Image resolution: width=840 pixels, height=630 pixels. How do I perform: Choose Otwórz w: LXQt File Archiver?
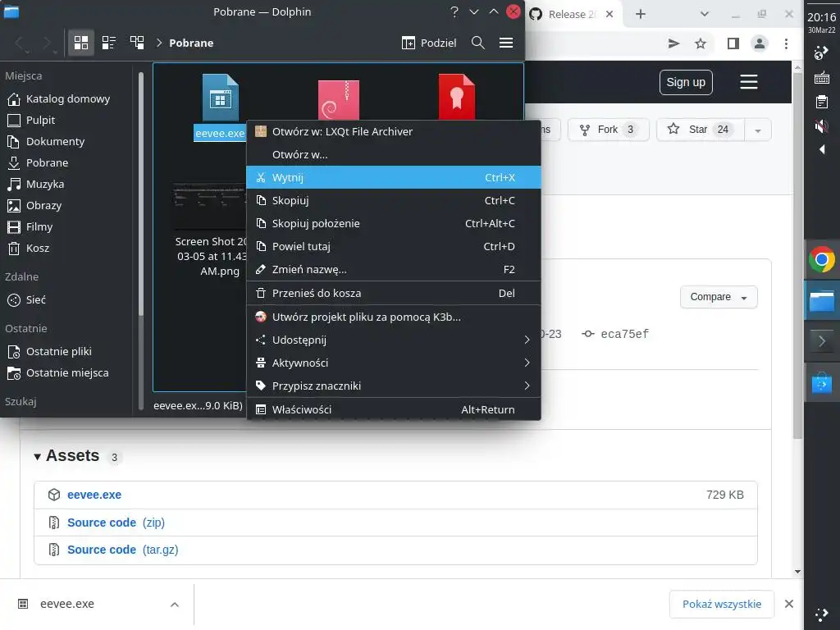click(393, 132)
